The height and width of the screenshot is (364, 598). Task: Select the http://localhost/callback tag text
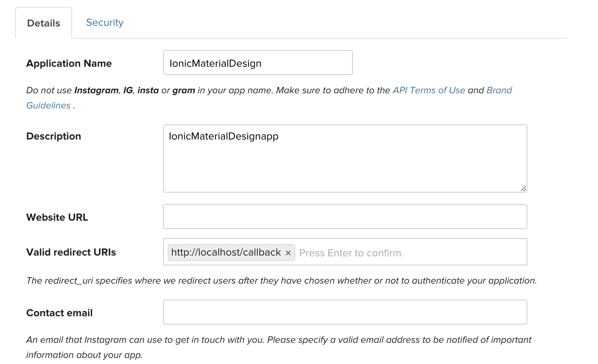[226, 253]
